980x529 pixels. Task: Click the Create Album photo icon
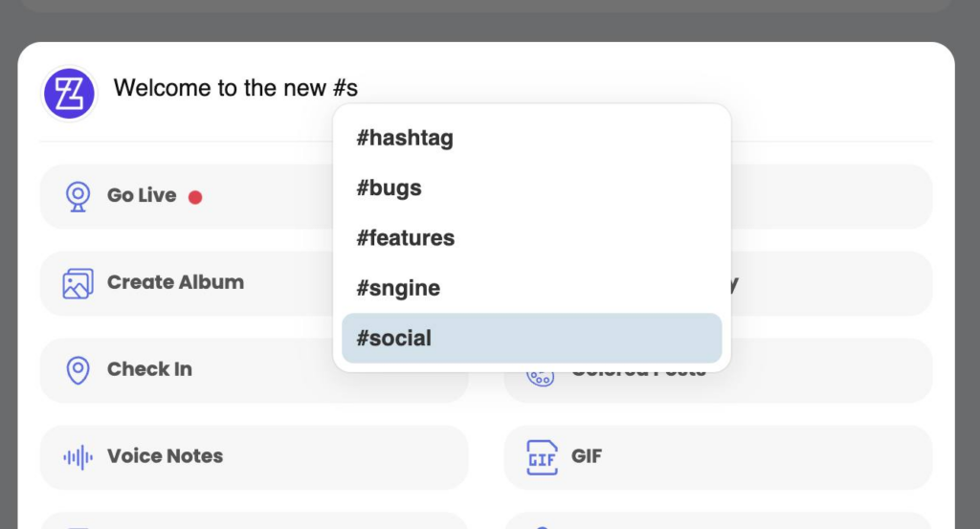(x=78, y=283)
